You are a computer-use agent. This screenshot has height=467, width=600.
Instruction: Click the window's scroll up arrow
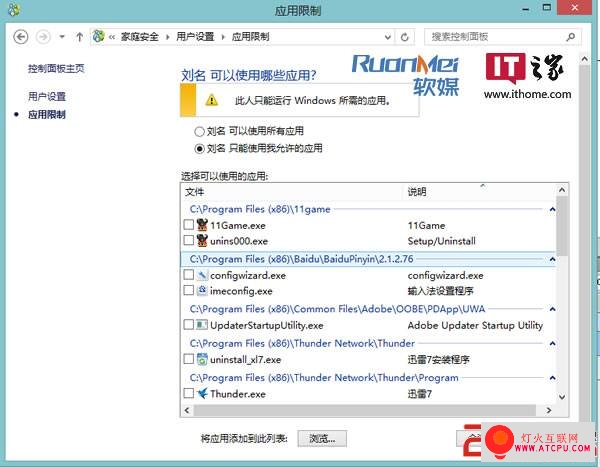coord(584,59)
